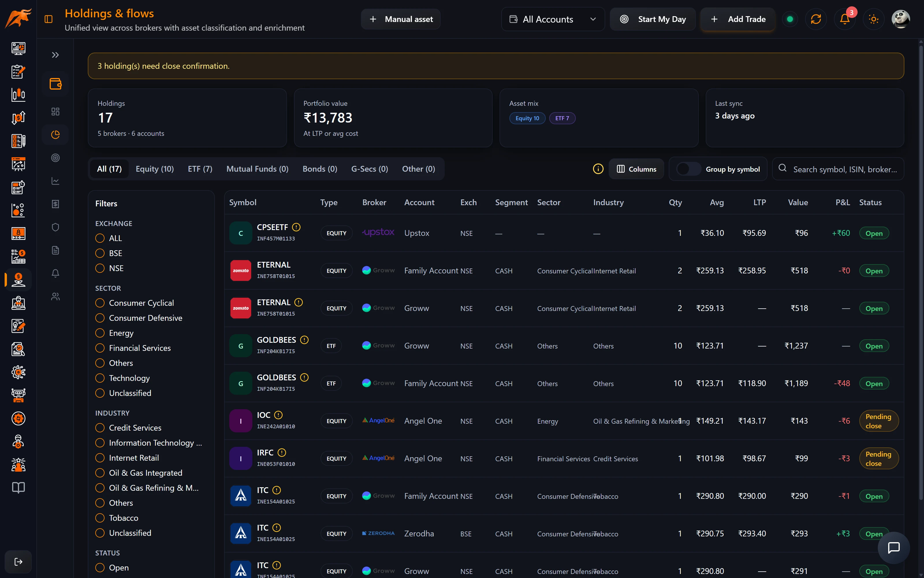Click info icon beside Columns button
Image resolution: width=924 pixels, height=578 pixels.
coord(598,169)
